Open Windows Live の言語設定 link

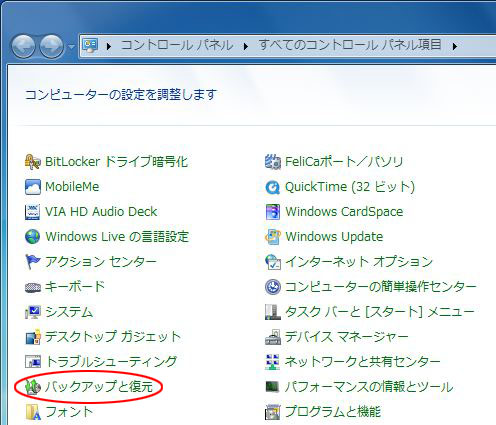117,237
